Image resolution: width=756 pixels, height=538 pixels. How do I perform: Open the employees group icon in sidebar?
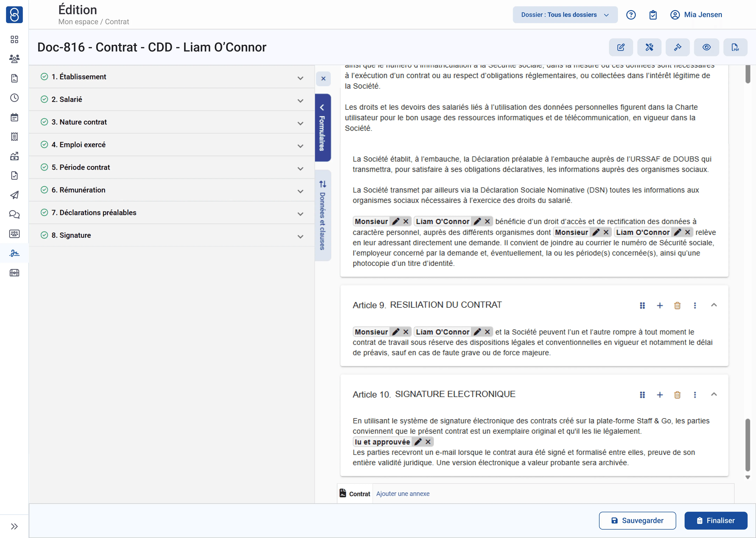point(14,59)
